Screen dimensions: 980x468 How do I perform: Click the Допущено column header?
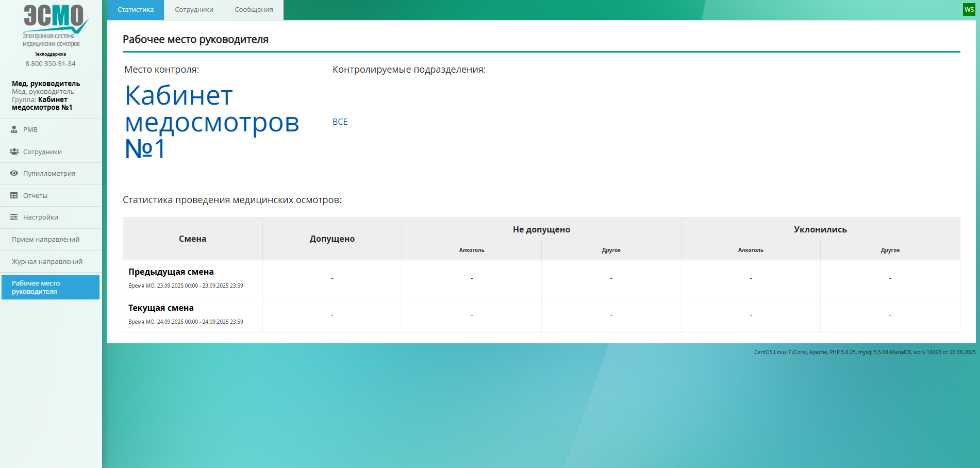click(332, 239)
